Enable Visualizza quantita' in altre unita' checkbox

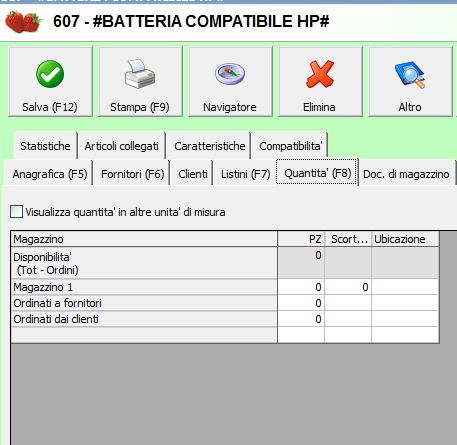tap(16, 212)
